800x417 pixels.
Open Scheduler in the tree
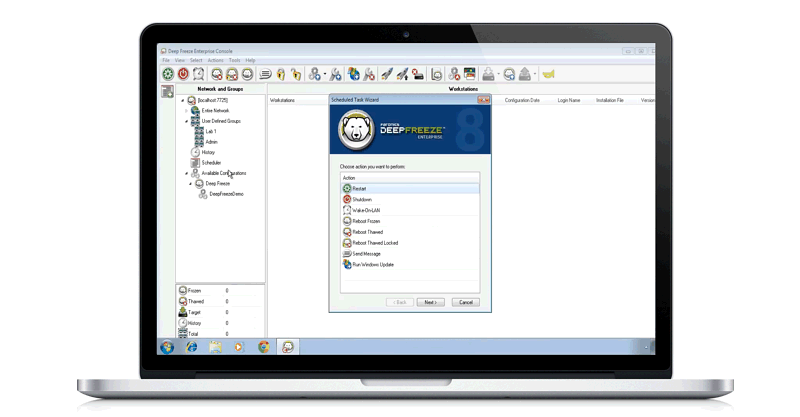[211, 163]
